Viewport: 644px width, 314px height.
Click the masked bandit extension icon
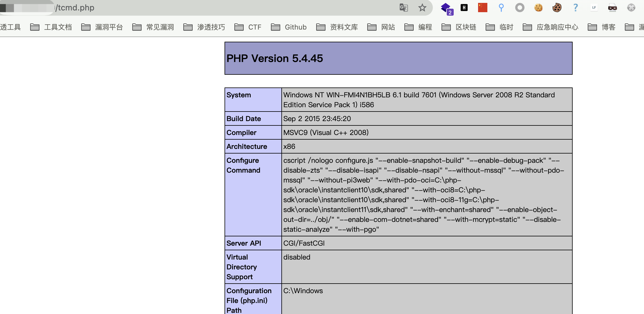click(x=612, y=8)
